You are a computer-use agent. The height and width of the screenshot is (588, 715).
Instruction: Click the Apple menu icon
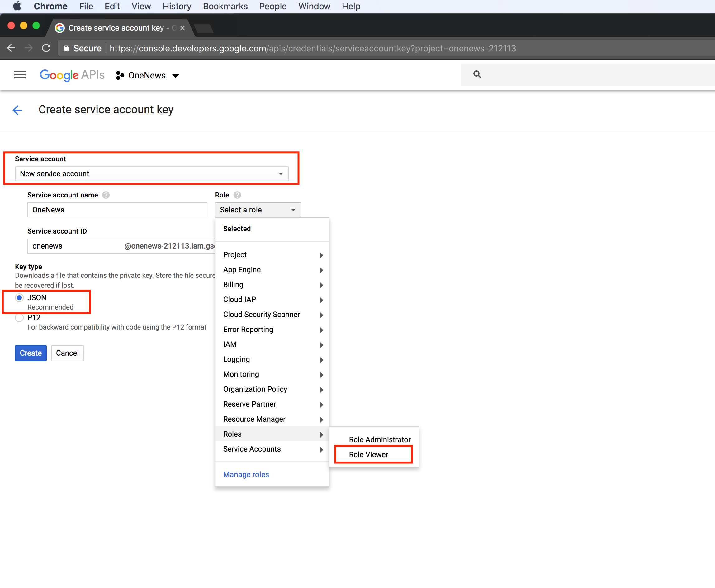[x=17, y=6]
